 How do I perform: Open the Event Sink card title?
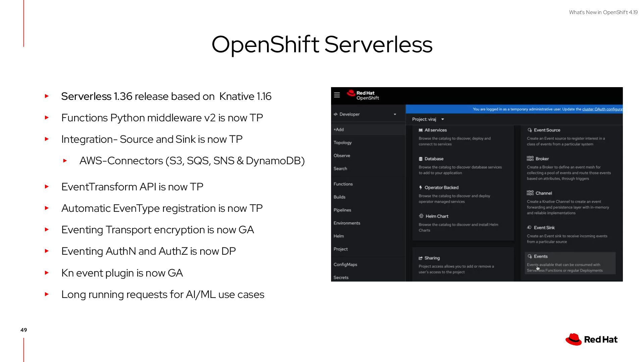click(544, 228)
